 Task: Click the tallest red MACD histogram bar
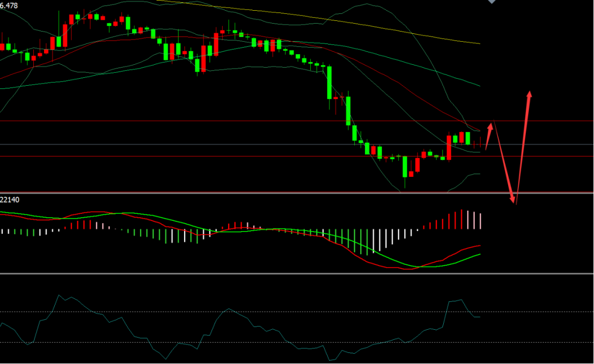461,219
